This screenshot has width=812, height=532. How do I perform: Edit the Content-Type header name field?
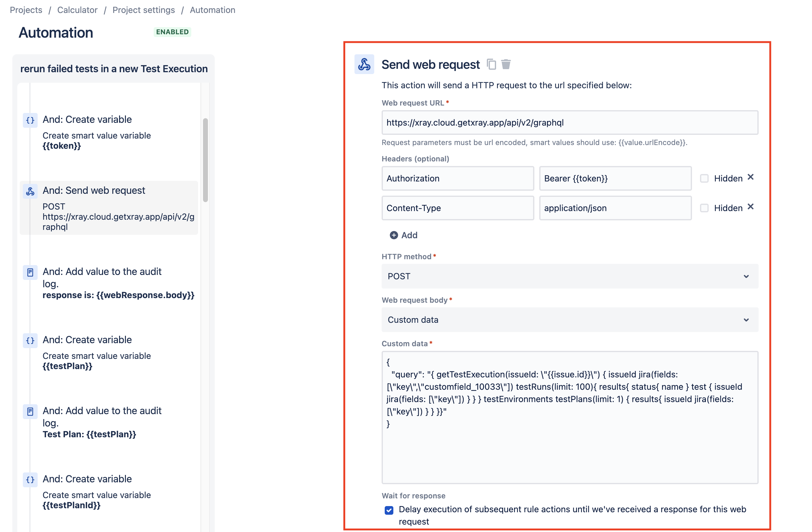(458, 208)
